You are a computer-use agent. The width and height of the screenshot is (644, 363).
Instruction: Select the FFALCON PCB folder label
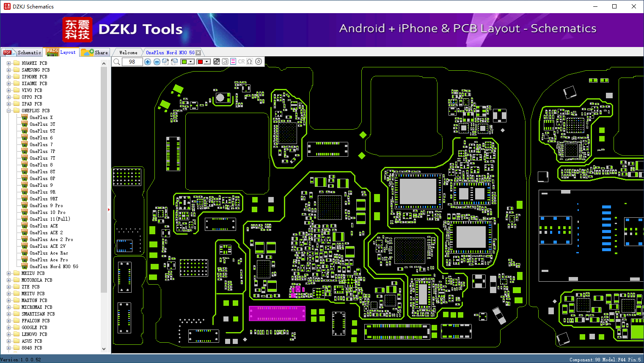pyautogui.click(x=36, y=321)
